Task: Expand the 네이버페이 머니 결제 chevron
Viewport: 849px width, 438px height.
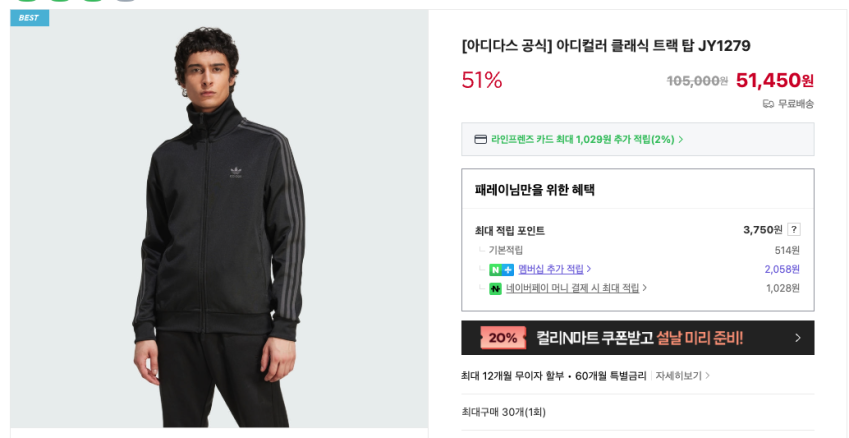Action: click(645, 288)
